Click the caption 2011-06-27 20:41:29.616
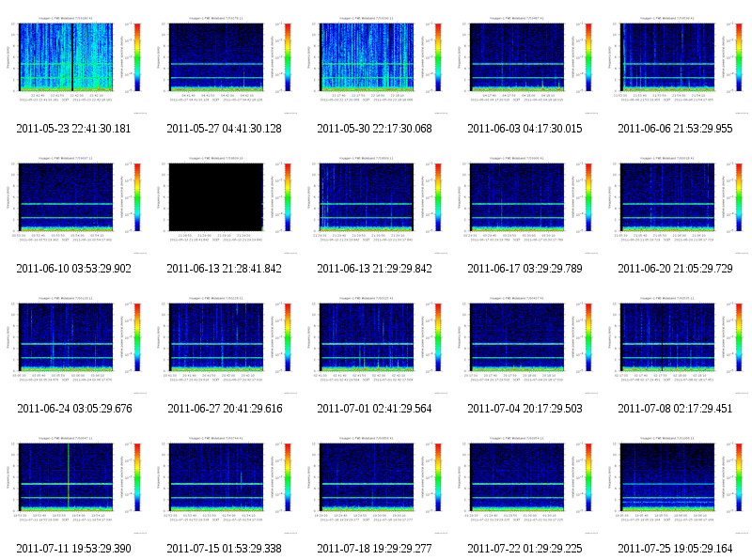Viewport: 752px width, 560px height. point(225,409)
